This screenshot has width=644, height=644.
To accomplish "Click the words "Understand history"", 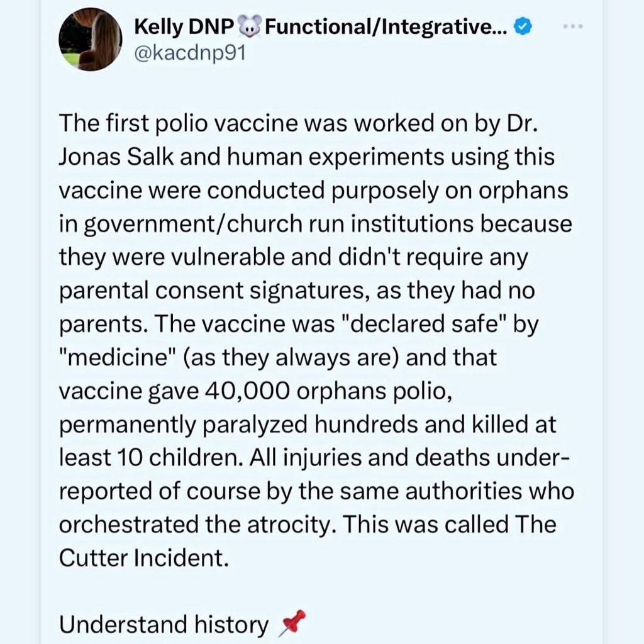I will 164,625.
